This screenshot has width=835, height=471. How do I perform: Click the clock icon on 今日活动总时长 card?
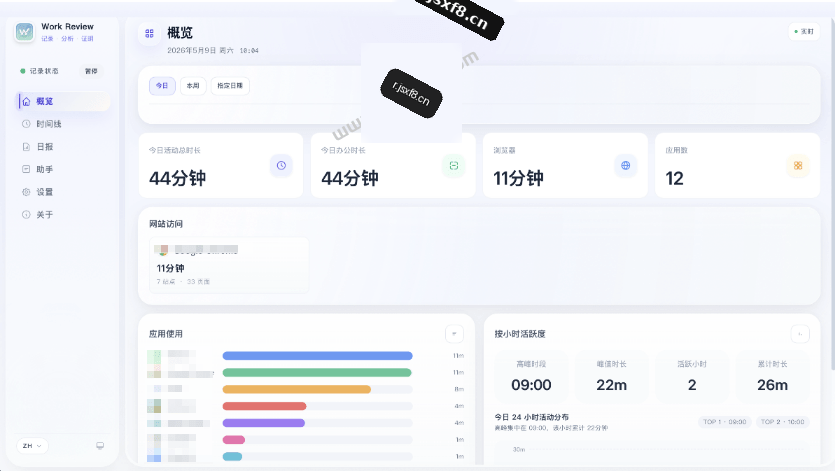tap(281, 166)
